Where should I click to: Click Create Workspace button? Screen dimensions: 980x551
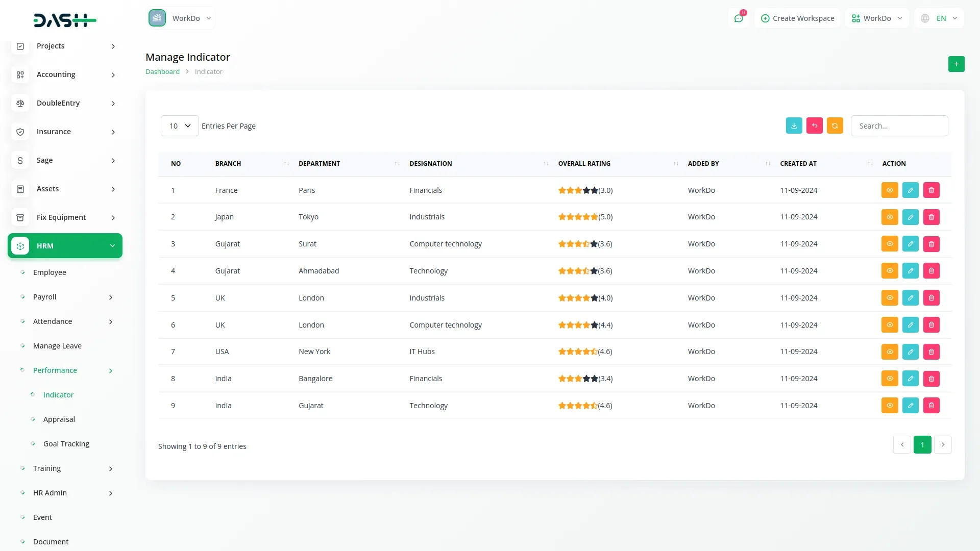point(797,18)
